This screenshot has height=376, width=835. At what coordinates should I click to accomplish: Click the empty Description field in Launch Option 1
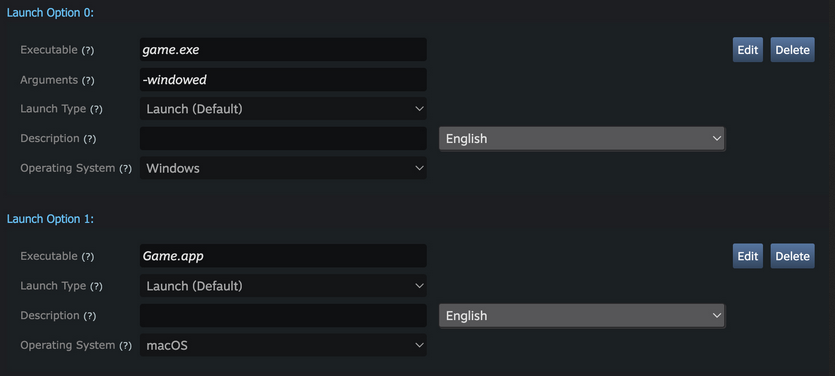coord(283,316)
